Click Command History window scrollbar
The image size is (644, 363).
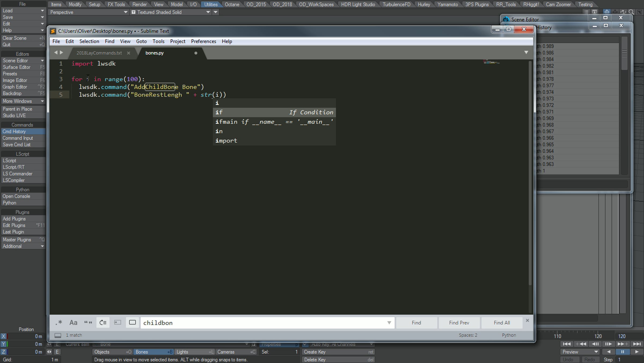(x=624, y=54)
